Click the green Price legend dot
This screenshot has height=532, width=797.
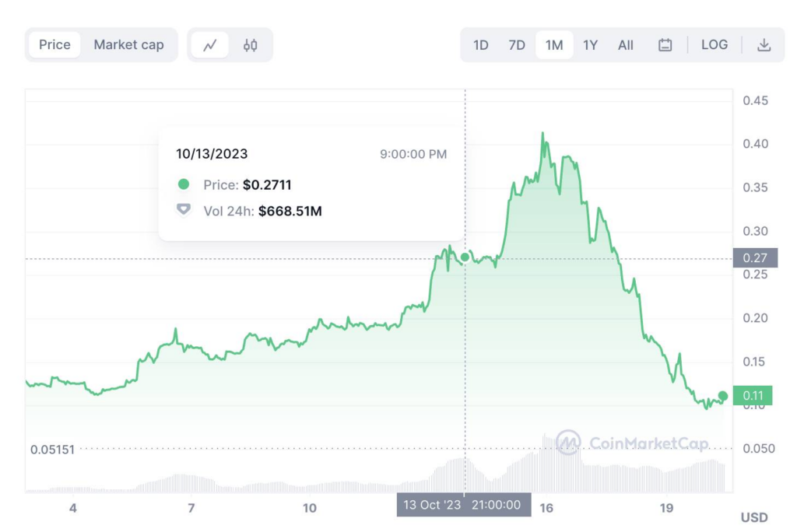(x=184, y=184)
